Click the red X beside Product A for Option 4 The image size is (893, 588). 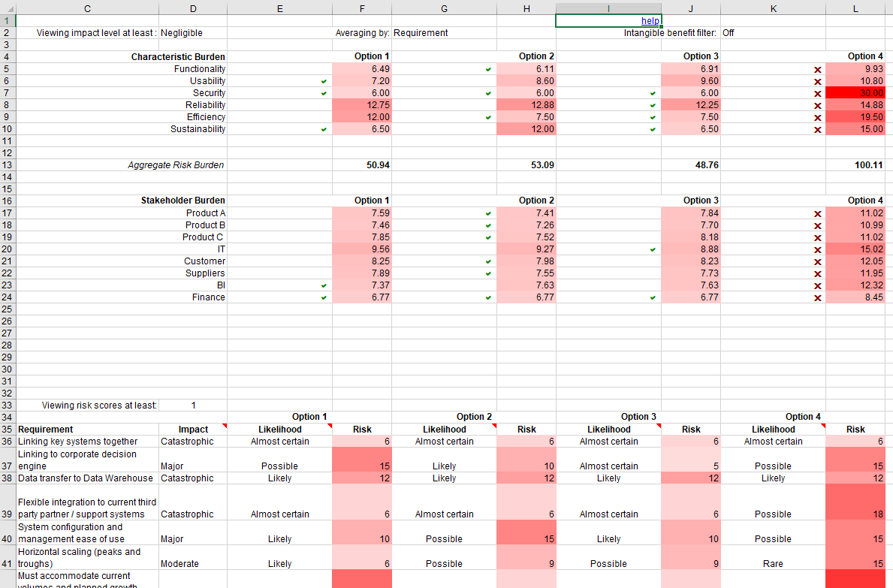pos(817,213)
